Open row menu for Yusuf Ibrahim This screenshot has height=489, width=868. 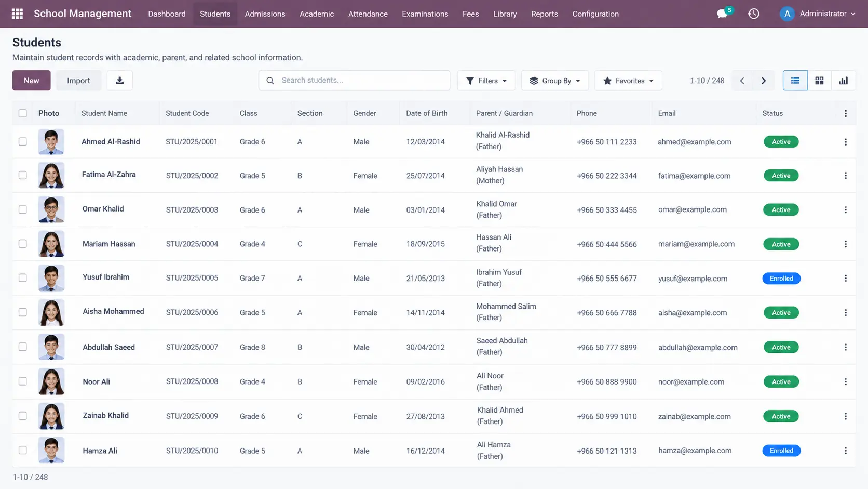[846, 279]
